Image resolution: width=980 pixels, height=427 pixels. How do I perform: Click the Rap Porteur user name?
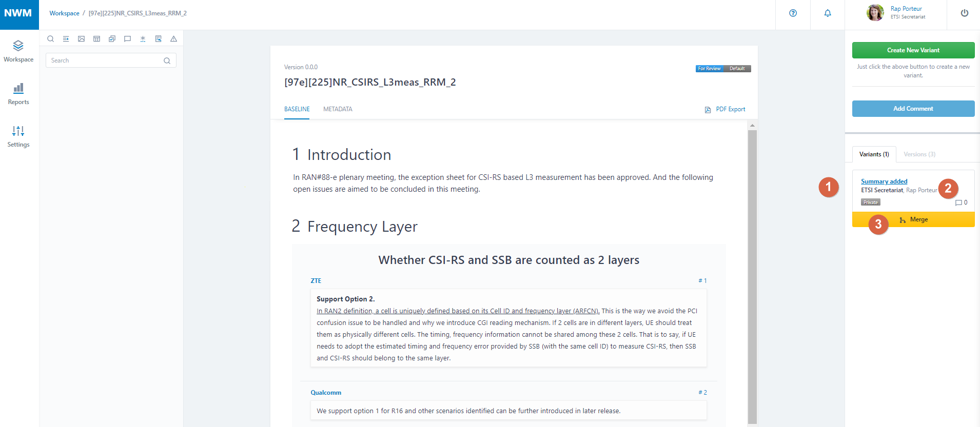906,9
